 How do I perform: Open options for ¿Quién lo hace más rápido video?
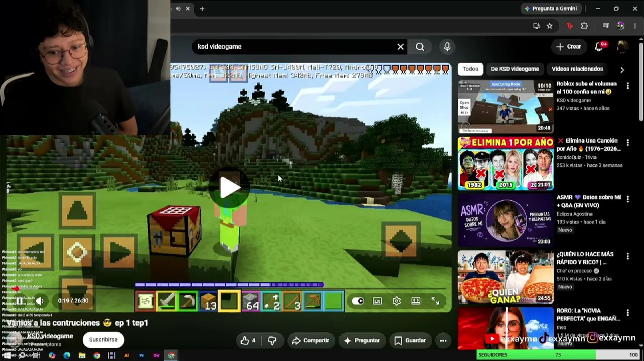click(627, 256)
